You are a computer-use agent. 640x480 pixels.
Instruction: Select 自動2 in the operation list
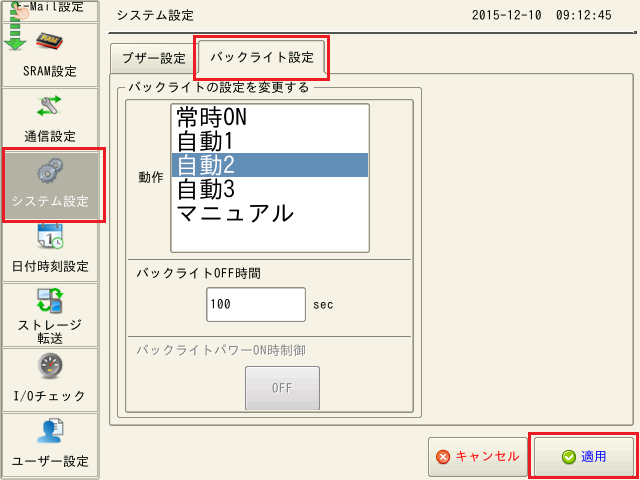(x=269, y=165)
